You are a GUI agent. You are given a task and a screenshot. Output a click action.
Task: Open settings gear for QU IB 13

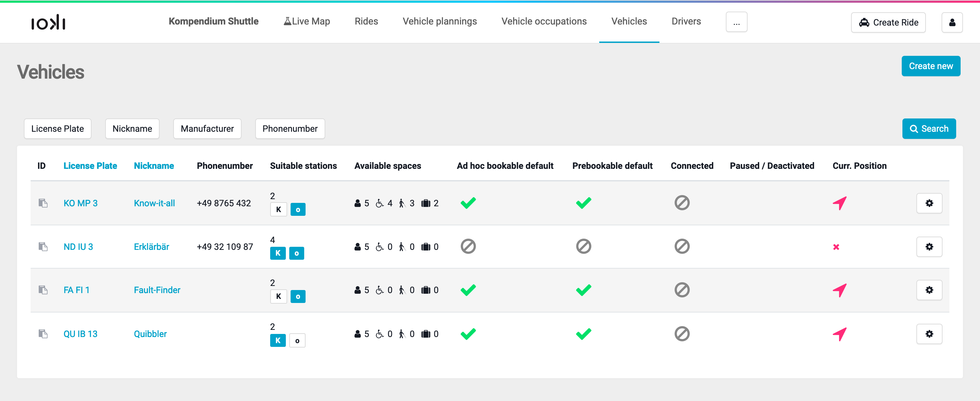pos(929,334)
